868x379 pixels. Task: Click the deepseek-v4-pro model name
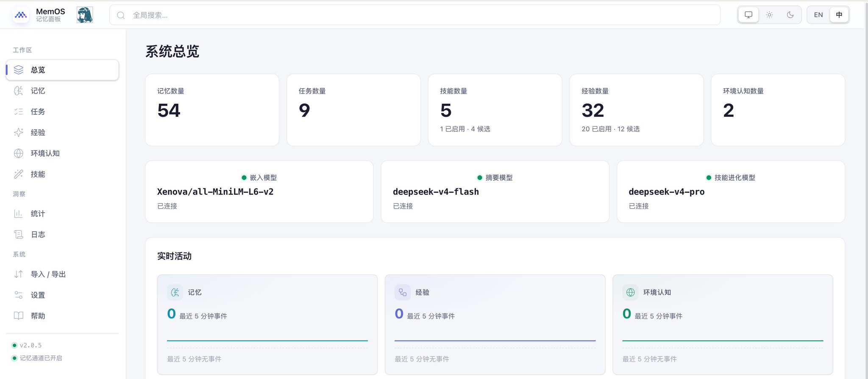pyautogui.click(x=667, y=191)
